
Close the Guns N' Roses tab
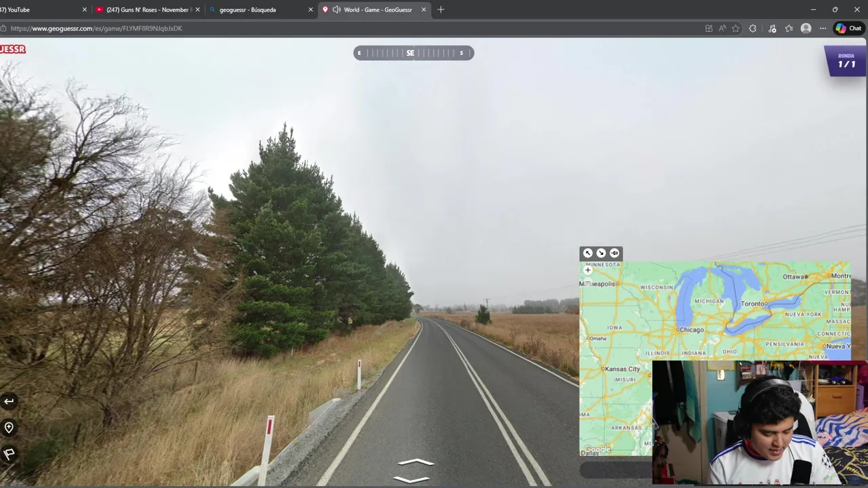(197, 9)
